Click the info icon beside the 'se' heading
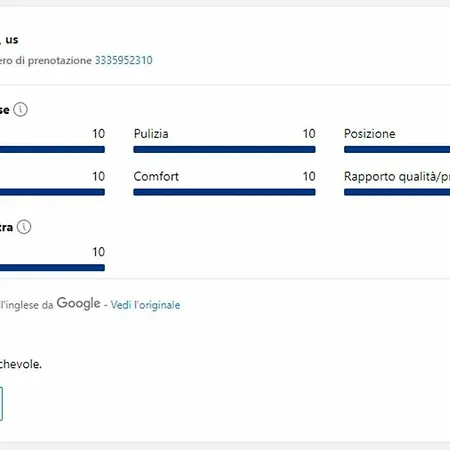This screenshot has height=450, width=450. 20,109
